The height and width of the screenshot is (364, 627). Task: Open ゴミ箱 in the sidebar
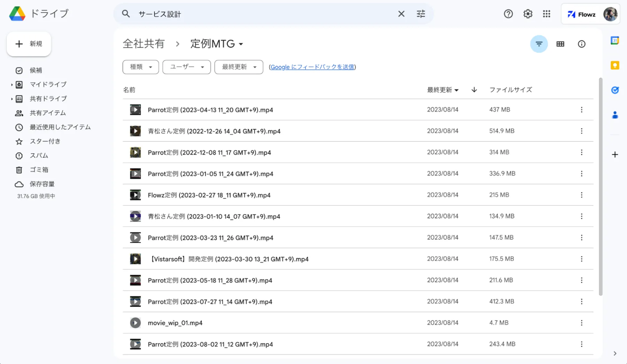[39, 170]
